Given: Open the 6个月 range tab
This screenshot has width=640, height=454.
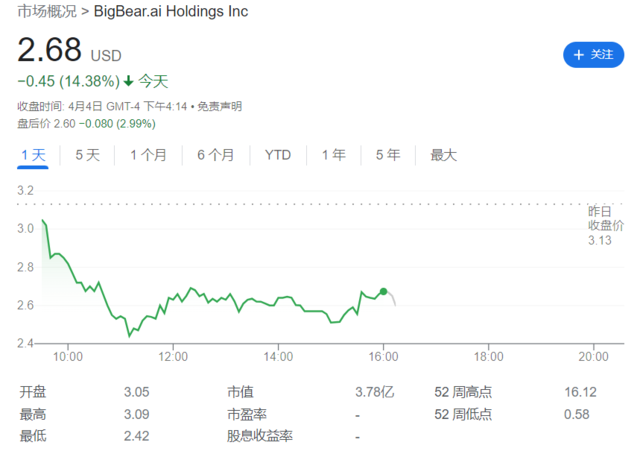Looking at the screenshot, I should click(215, 155).
